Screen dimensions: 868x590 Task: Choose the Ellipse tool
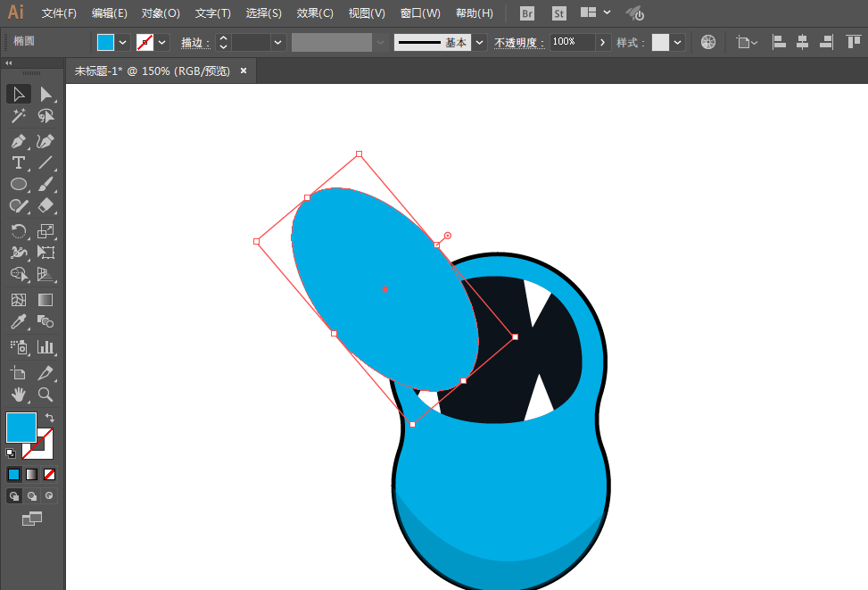pyautogui.click(x=18, y=184)
